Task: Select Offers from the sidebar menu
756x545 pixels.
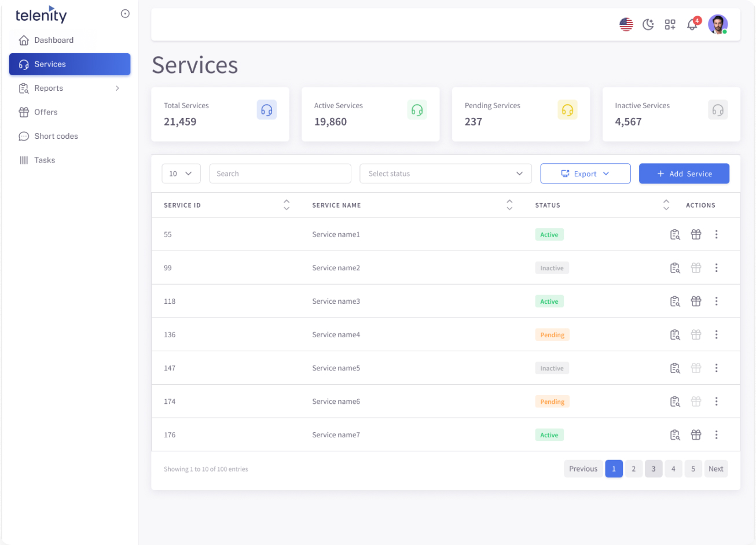Action: pos(46,112)
